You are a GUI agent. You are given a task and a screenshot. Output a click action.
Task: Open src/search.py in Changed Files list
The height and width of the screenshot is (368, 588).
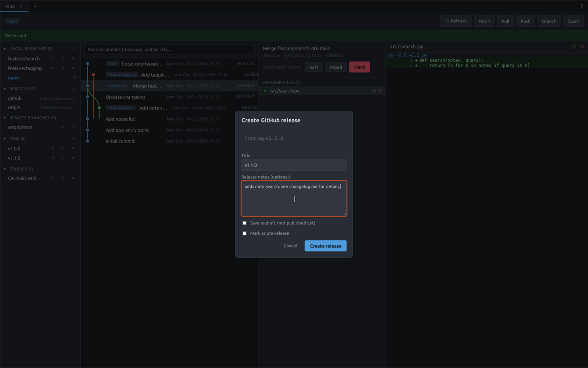click(x=322, y=91)
